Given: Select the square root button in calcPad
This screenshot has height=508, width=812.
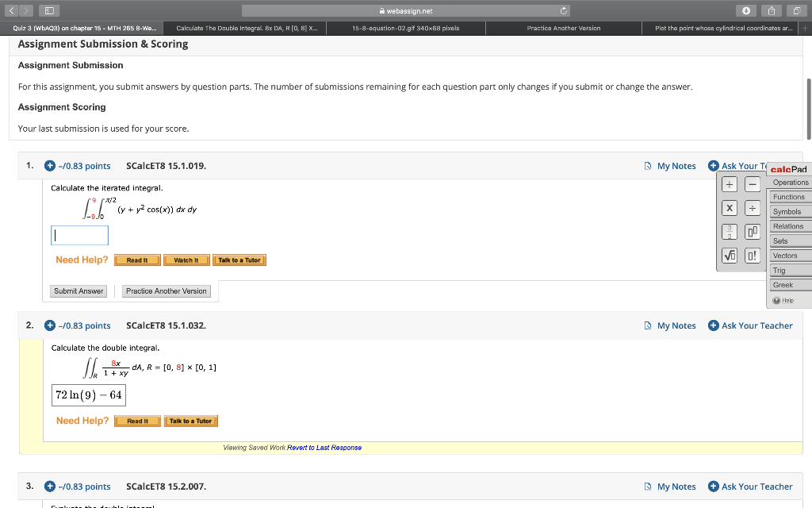Looking at the screenshot, I should [729, 256].
